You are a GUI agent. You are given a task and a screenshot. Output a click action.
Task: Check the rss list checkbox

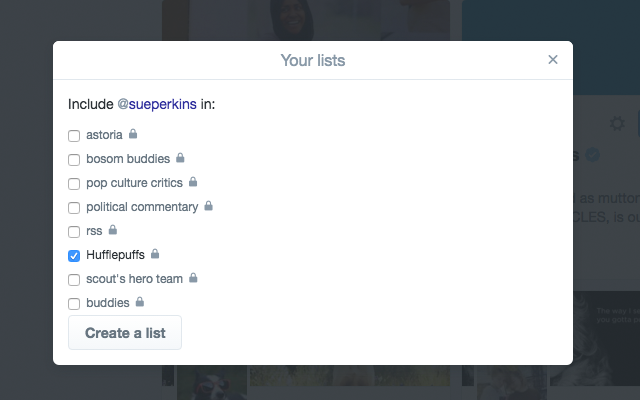pyautogui.click(x=74, y=232)
